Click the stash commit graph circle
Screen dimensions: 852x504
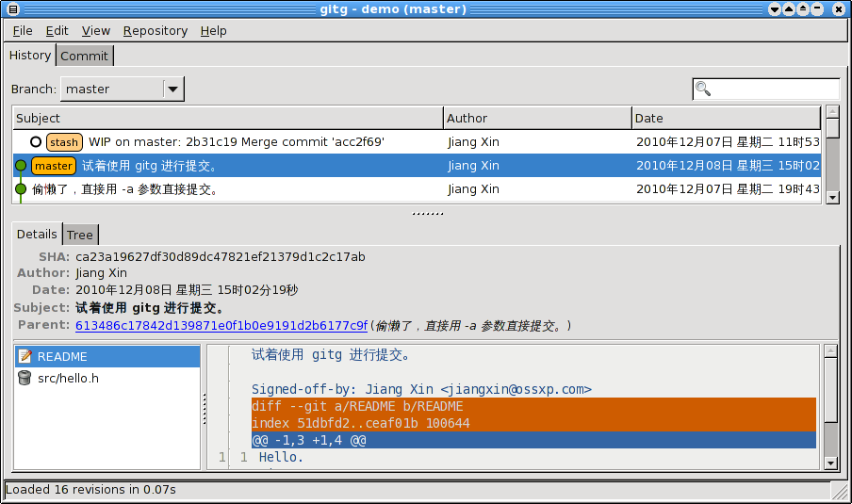pyautogui.click(x=36, y=141)
